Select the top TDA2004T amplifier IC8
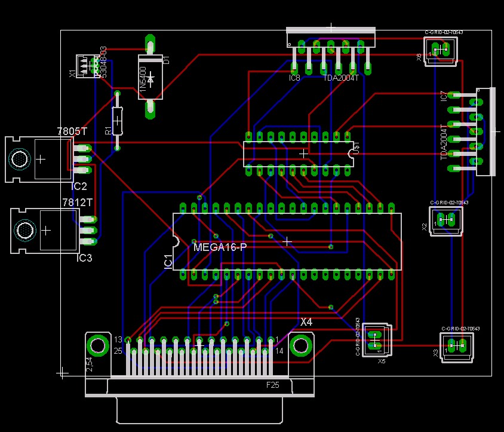This screenshot has width=504, height=432. click(x=331, y=37)
